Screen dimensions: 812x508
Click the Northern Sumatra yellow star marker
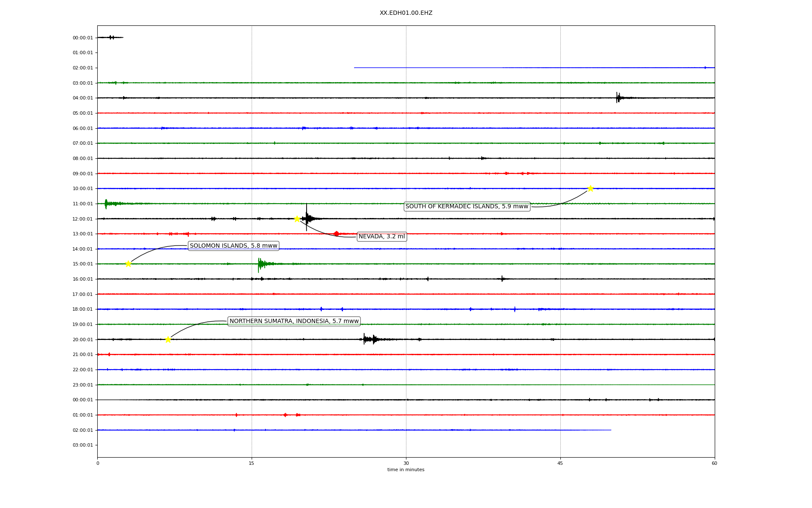coord(168,340)
